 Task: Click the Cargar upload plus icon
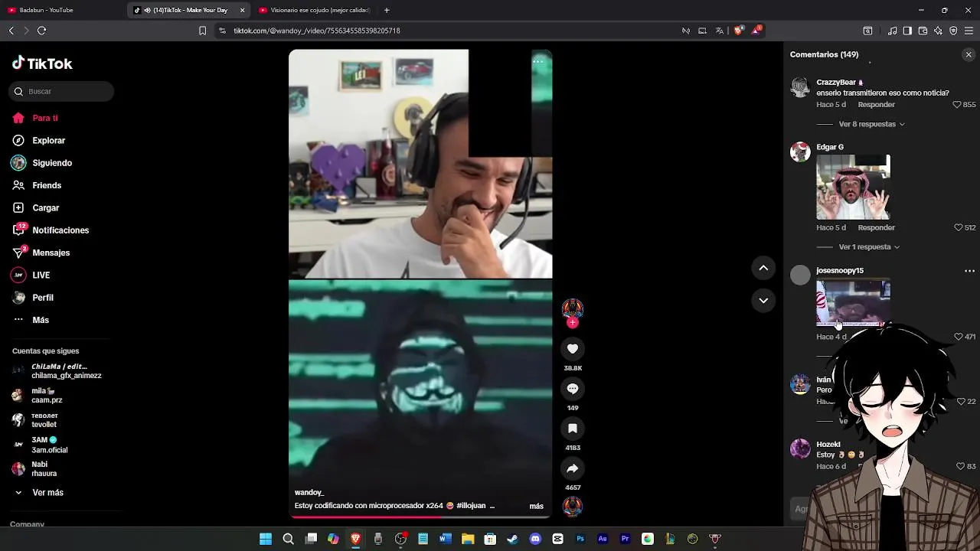18,207
